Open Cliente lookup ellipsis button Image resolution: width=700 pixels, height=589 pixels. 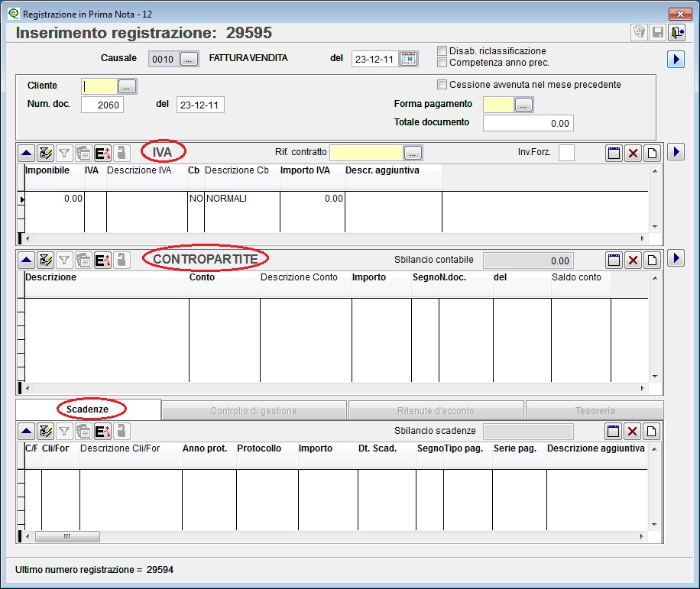pos(127,86)
